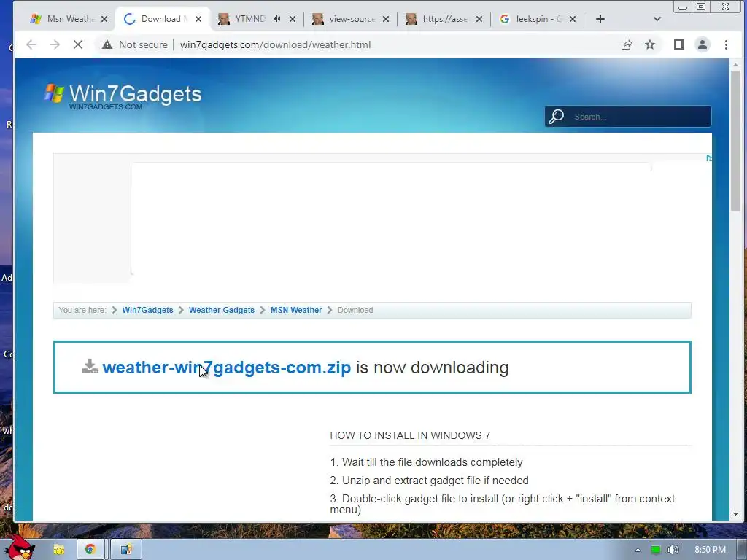Click Chrome icon in taskbar
Viewport: 747px width, 560px height.
[x=90, y=550]
